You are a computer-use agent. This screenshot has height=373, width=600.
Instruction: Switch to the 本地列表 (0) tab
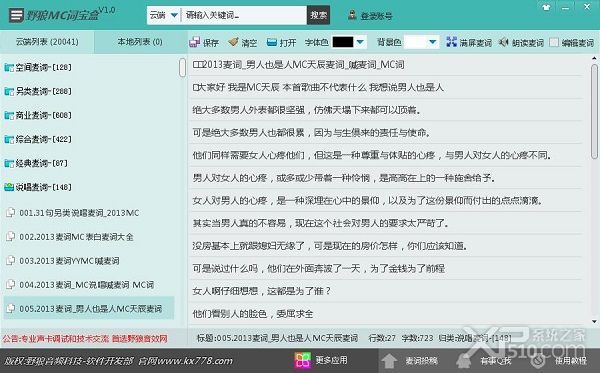tap(140, 42)
